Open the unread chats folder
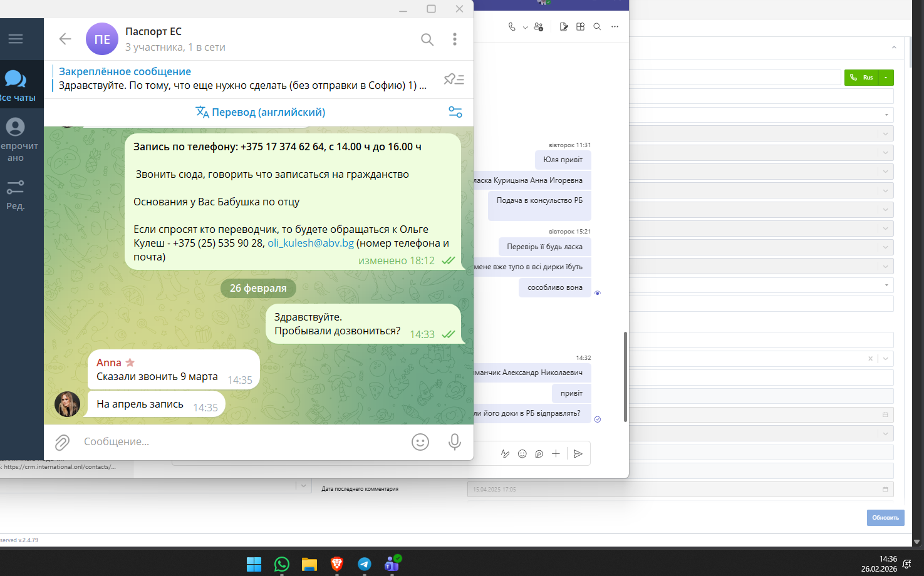 (17, 140)
